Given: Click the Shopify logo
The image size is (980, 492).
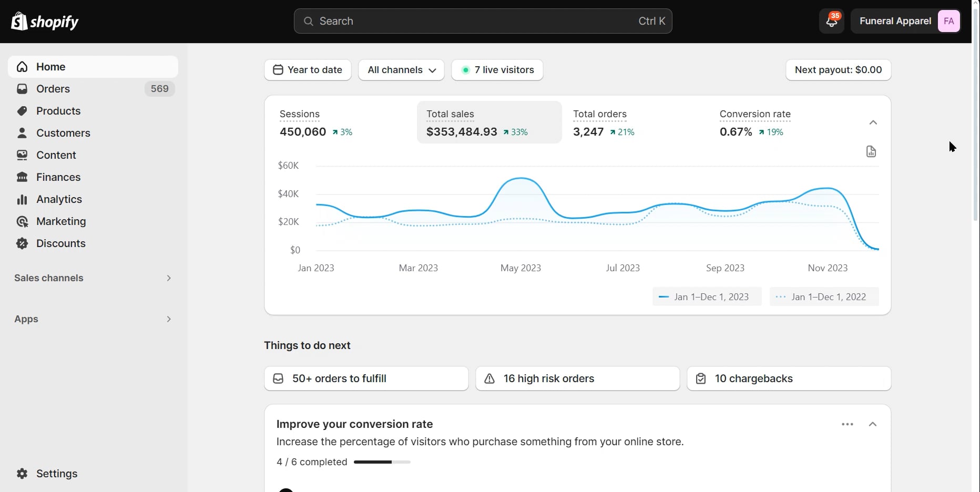Looking at the screenshot, I should pyautogui.click(x=45, y=22).
